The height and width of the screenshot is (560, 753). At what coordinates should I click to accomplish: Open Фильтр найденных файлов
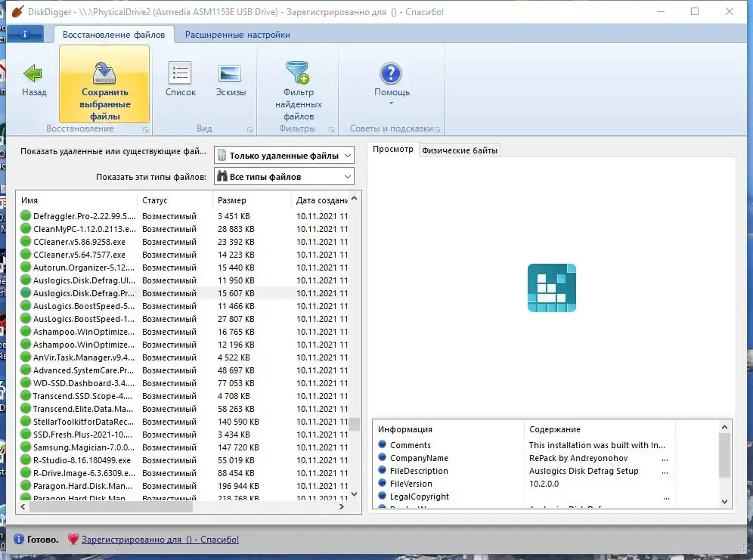click(298, 91)
